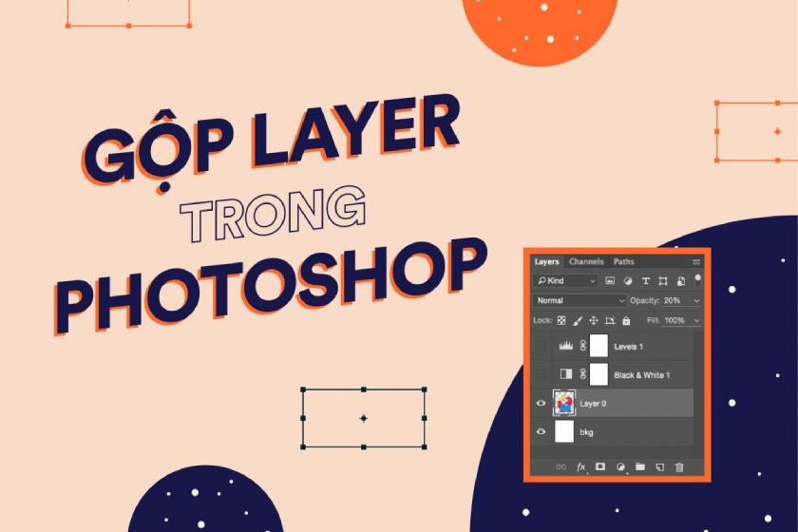Add a layer mask

pyautogui.click(x=600, y=466)
